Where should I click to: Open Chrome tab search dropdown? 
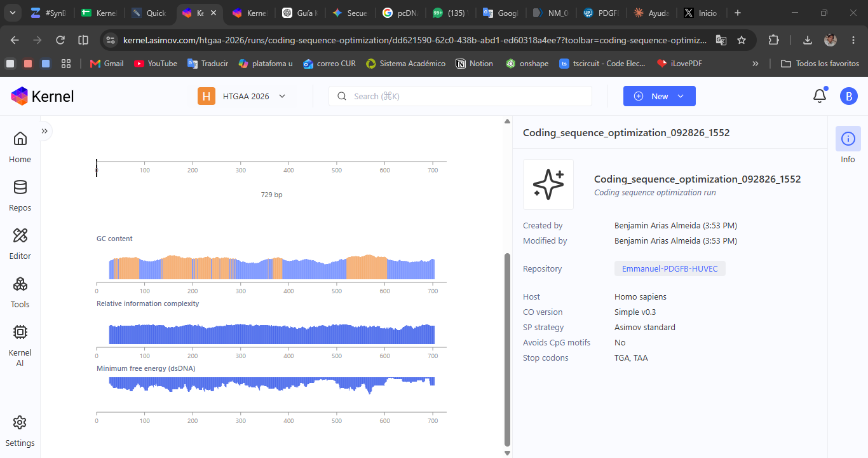tap(12, 13)
